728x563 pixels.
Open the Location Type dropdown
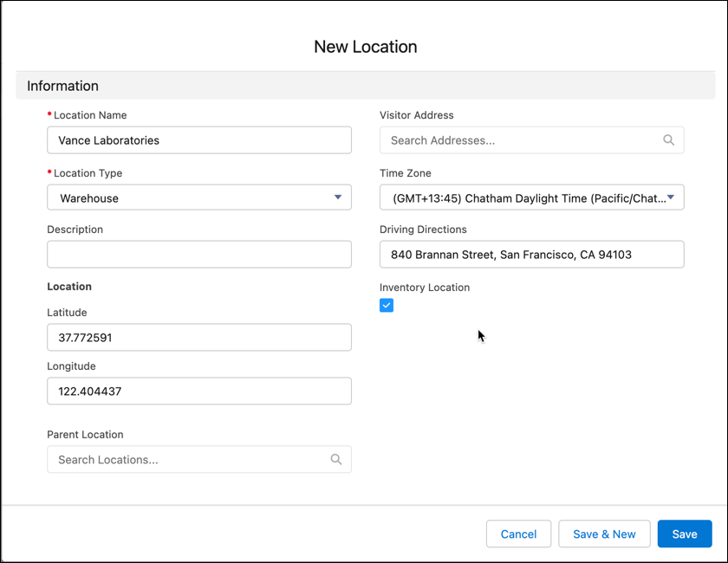[198, 197]
